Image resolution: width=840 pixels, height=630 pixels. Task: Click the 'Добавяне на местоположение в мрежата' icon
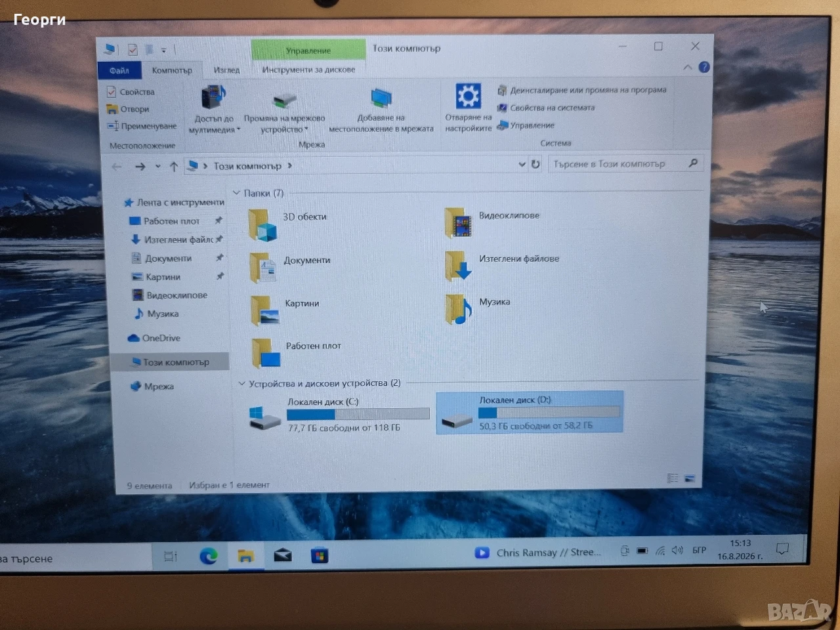click(381, 98)
